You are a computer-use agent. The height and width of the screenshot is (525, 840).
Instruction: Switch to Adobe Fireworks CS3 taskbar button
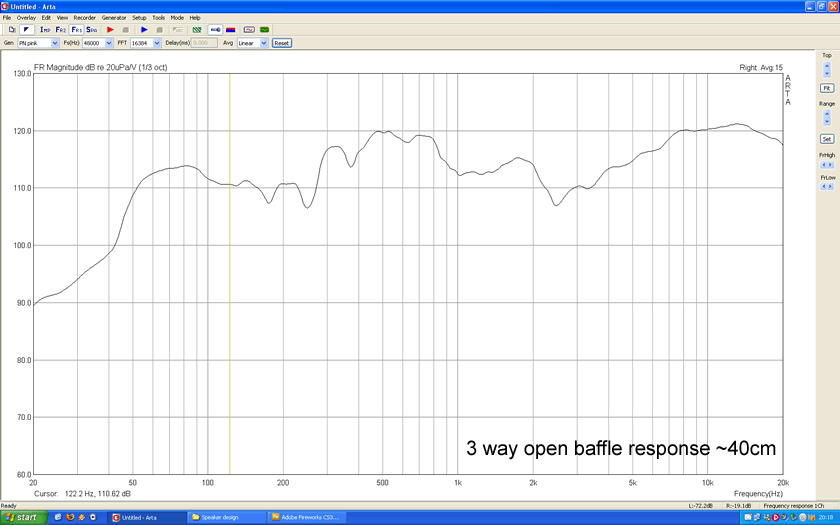[306, 518]
